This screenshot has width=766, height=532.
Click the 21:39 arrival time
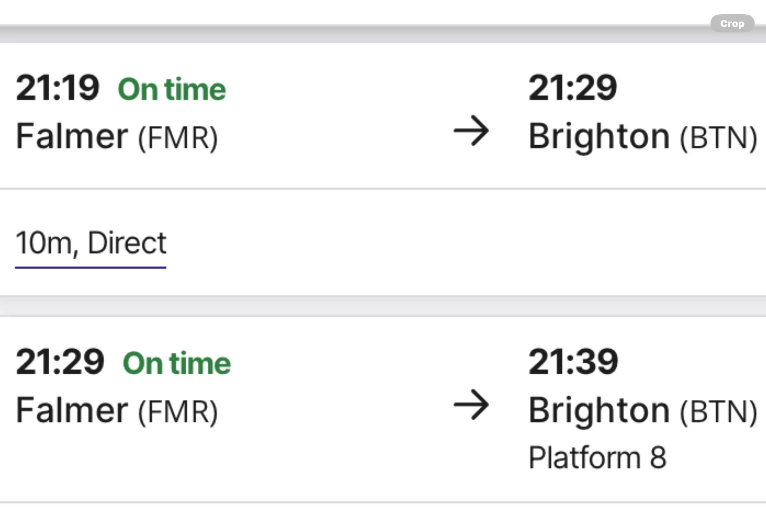(574, 362)
